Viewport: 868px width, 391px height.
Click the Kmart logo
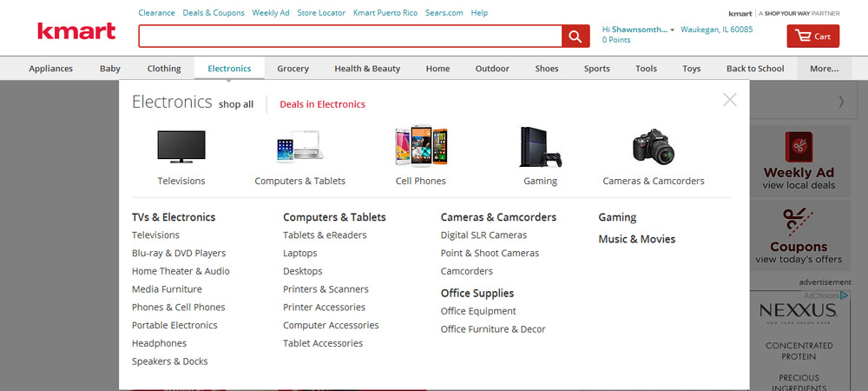76,31
